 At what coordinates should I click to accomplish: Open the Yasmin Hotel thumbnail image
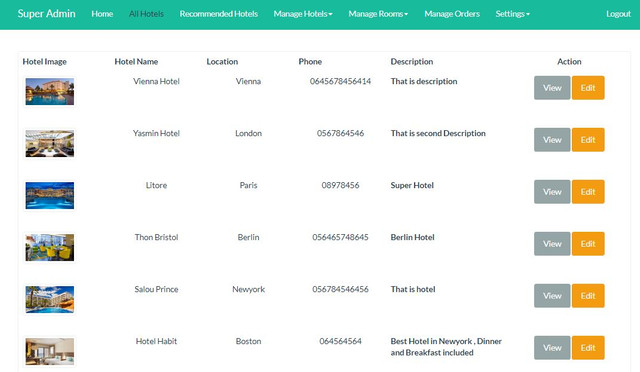50,143
